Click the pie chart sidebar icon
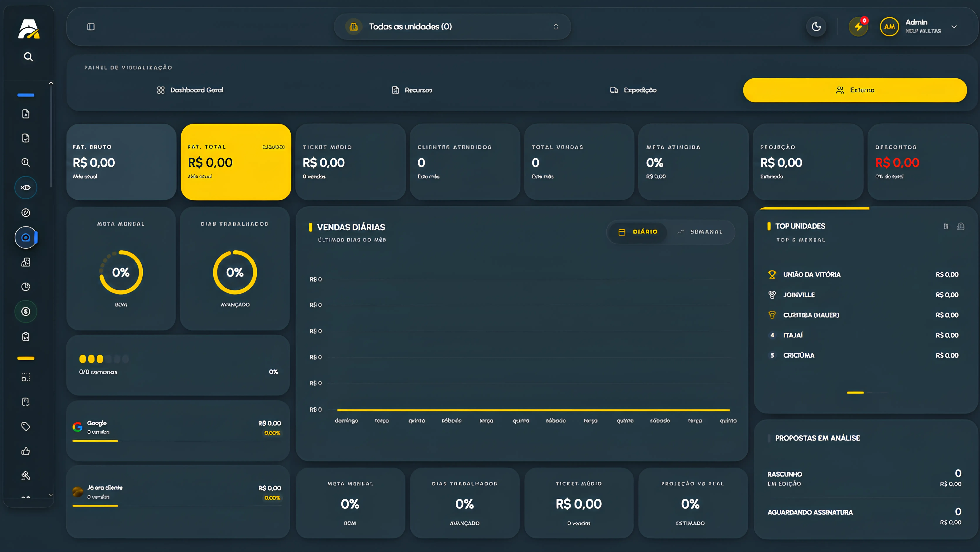The height and width of the screenshot is (552, 980). [26, 287]
